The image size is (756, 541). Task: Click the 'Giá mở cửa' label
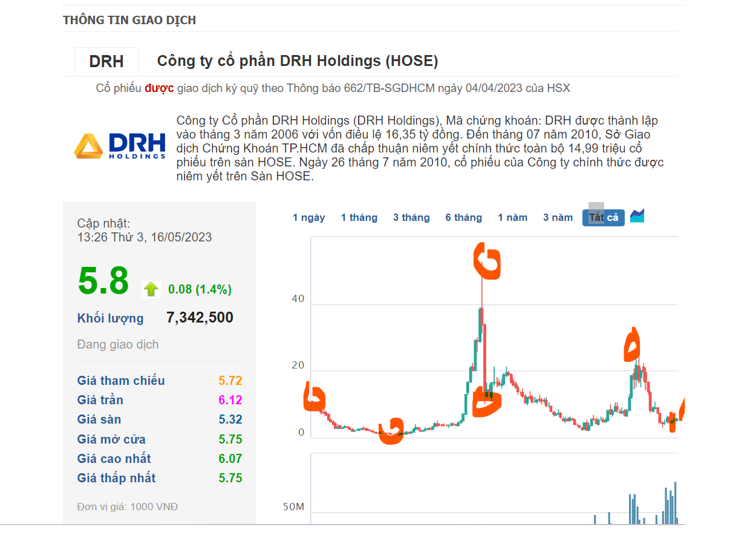point(111,439)
